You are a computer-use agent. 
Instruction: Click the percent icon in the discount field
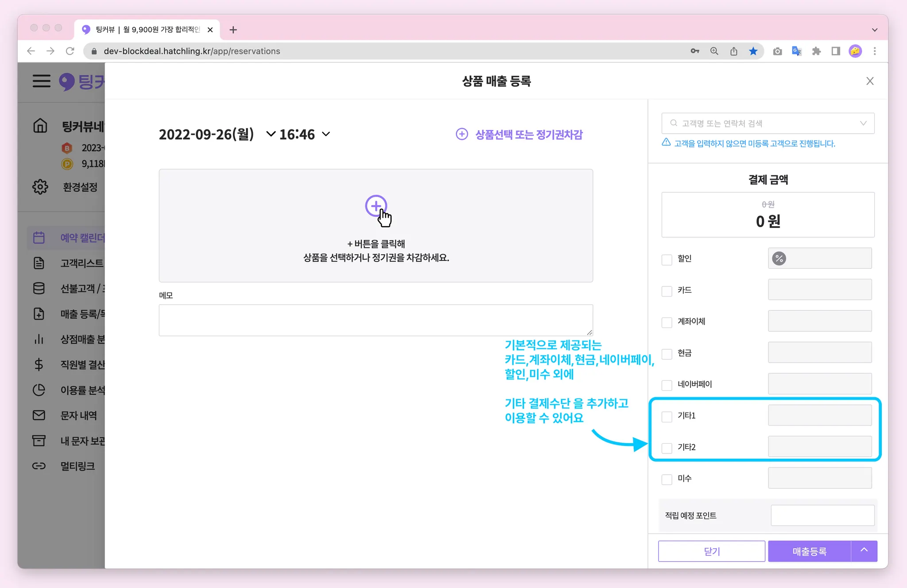click(x=779, y=259)
